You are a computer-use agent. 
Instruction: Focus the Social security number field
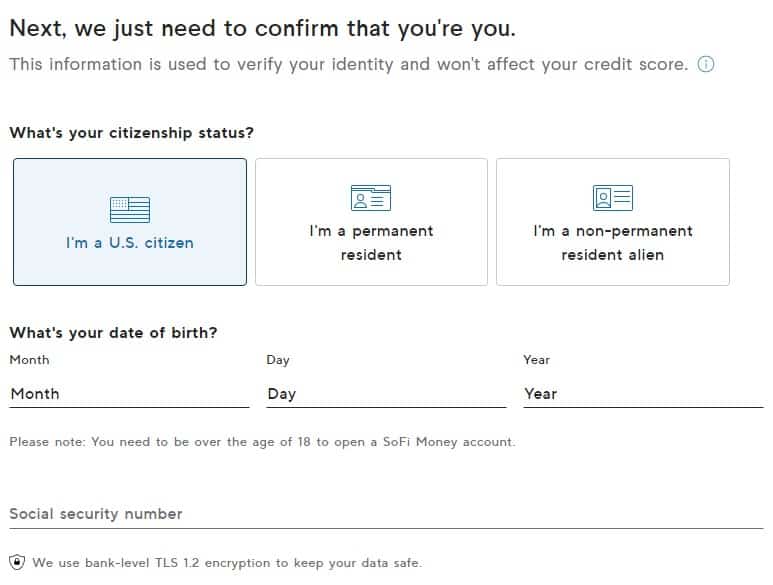386,514
